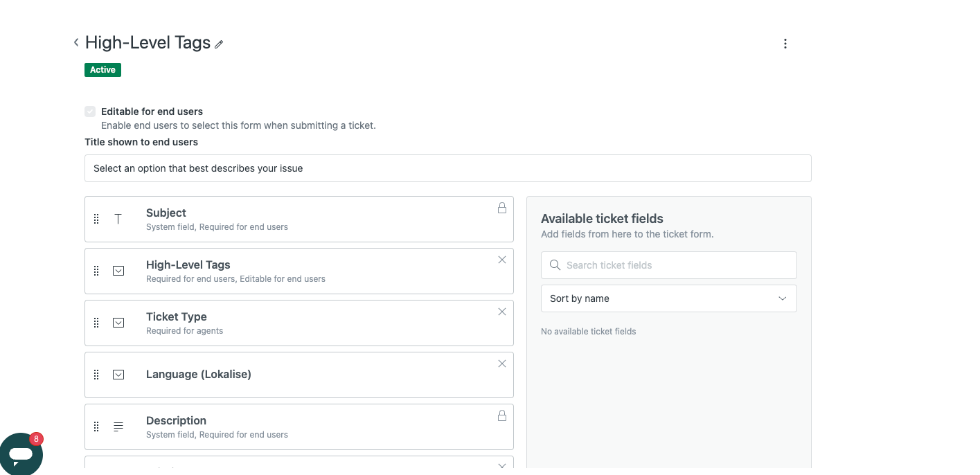Screen dimensions: 980x475
Task: Click the lock icon on Subject field
Action: point(502,208)
